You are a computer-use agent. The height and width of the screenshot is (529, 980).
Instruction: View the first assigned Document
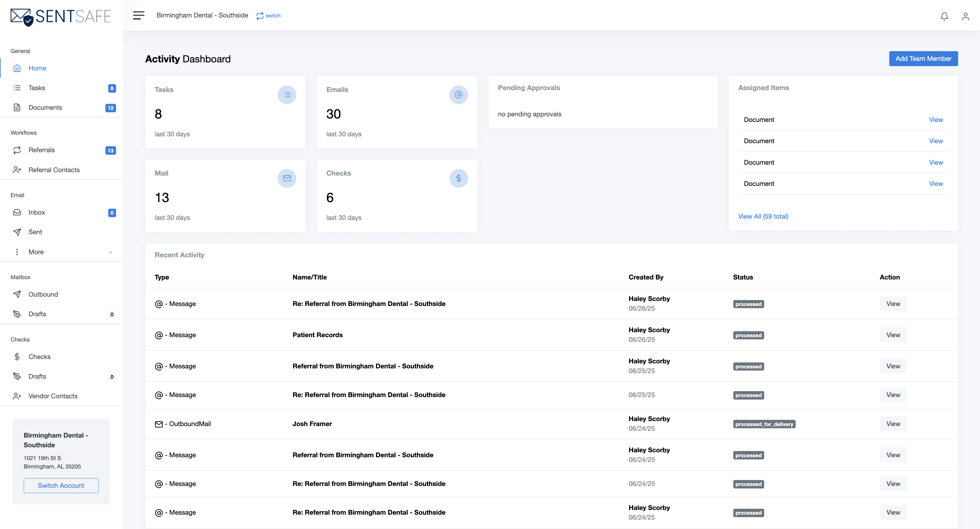(936, 119)
